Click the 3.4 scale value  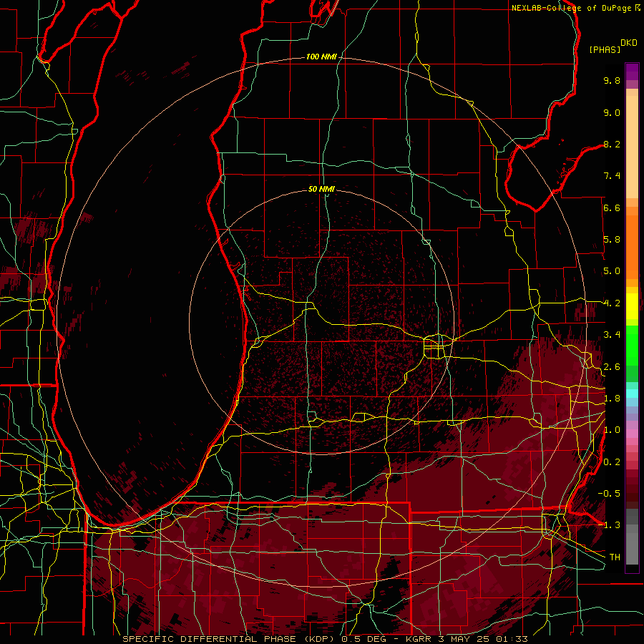[x=612, y=335]
